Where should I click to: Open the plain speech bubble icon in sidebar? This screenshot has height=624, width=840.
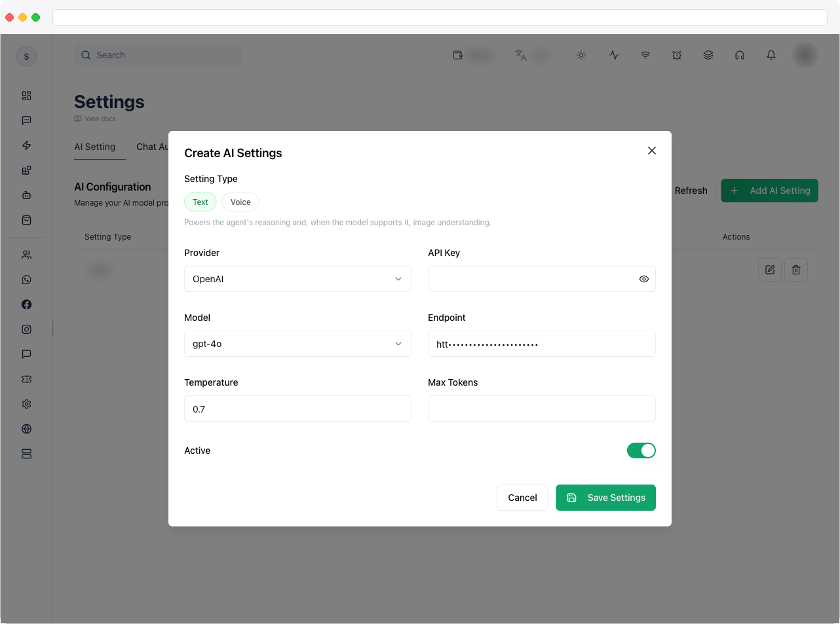pos(26,354)
